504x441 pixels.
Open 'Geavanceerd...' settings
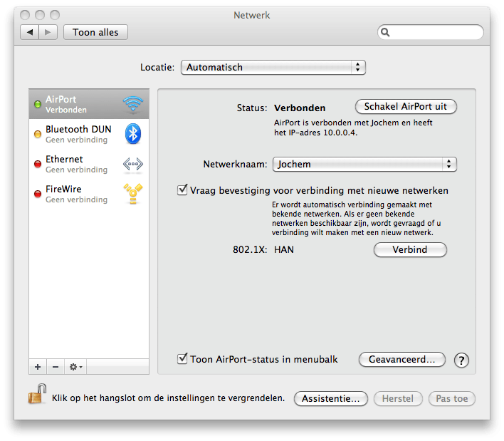click(x=401, y=359)
